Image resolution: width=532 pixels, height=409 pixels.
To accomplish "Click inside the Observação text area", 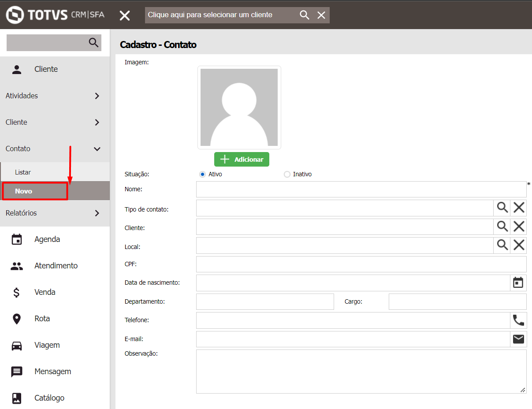I will tap(361, 371).
